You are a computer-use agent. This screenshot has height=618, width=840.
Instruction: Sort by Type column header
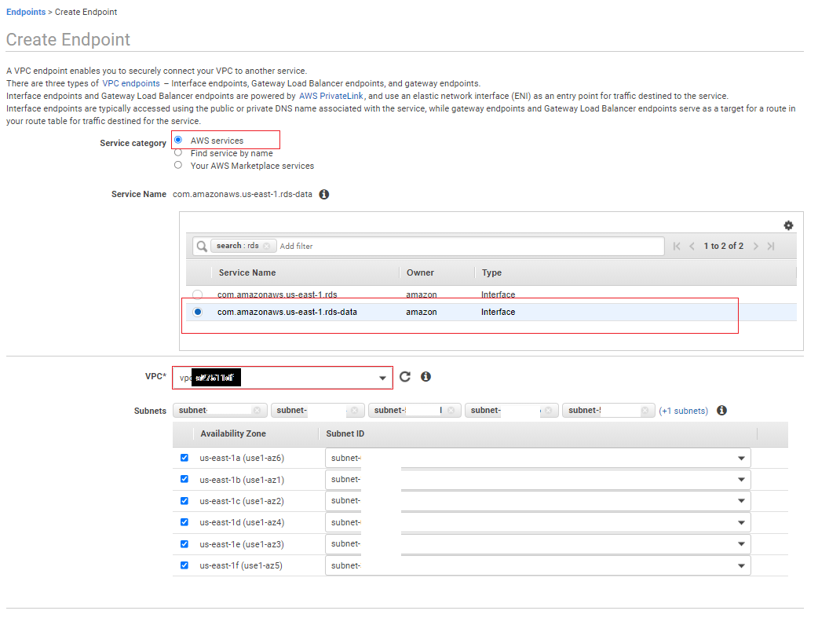coord(491,272)
